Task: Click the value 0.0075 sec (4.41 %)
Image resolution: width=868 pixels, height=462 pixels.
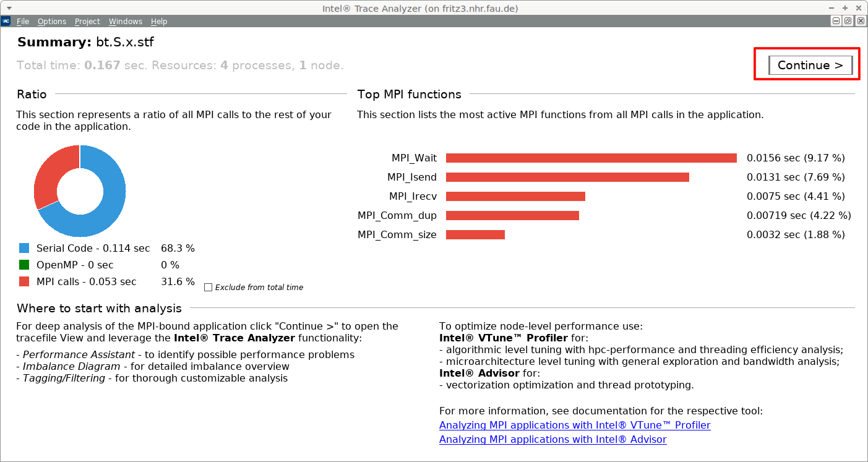Action: (x=796, y=196)
